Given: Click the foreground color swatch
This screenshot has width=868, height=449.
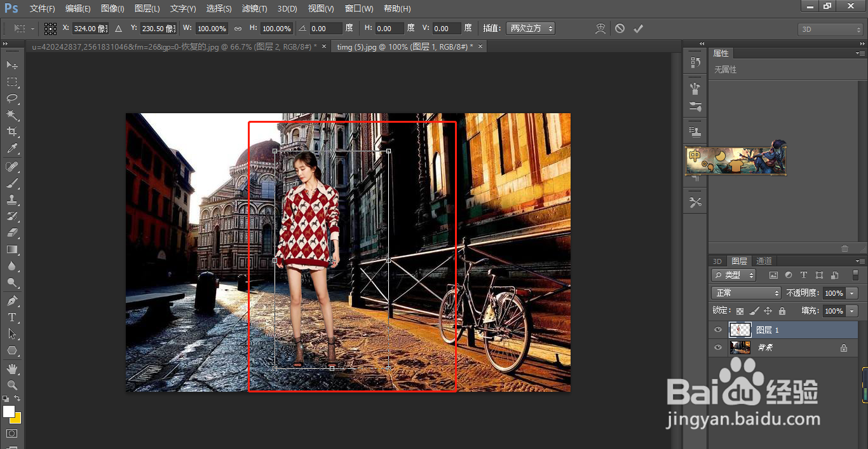Looking at the screenshot, I should coord(8,411).
